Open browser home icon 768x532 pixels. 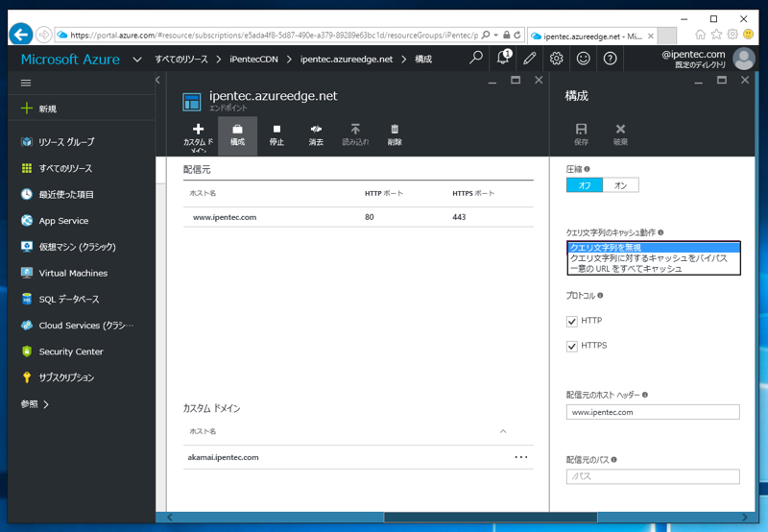(701, 35)
